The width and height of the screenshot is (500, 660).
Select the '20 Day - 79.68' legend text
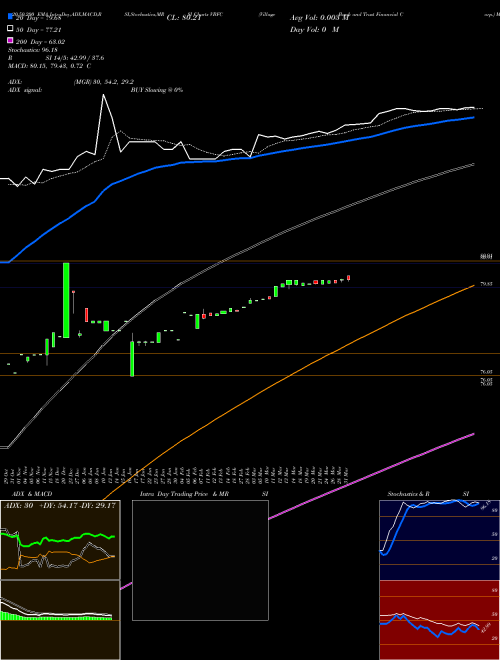click(39, 18)
